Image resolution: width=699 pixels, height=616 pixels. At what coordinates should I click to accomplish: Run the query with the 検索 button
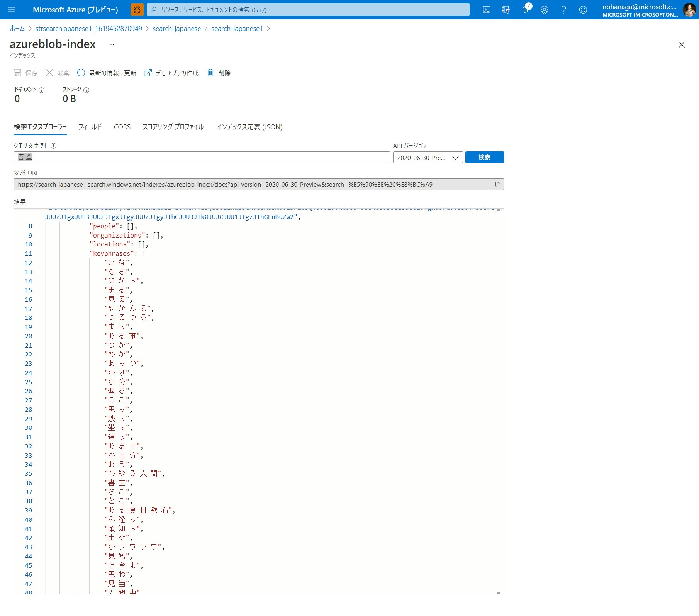coord(484,157)
